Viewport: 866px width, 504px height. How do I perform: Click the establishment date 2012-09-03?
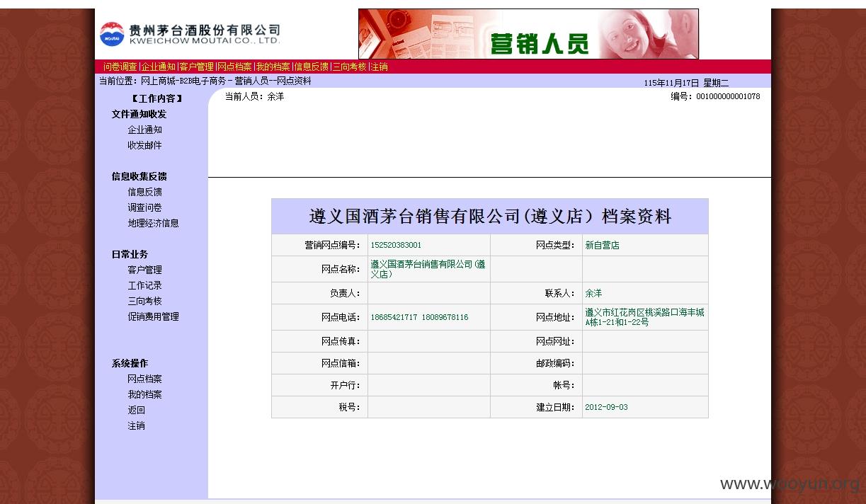(606, 407)
